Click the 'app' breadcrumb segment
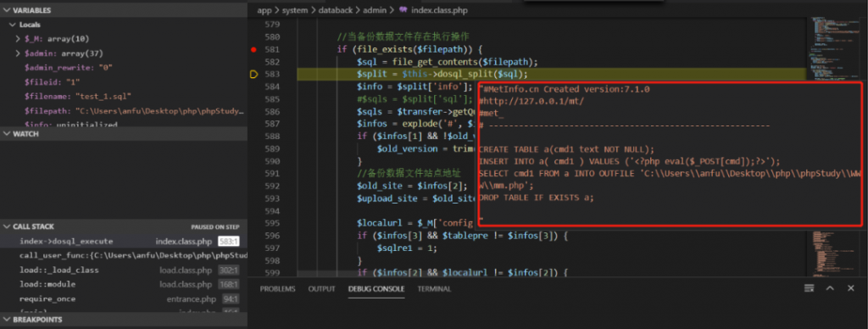Viewport: 868px width, 329px height. [x=264, y=10]
